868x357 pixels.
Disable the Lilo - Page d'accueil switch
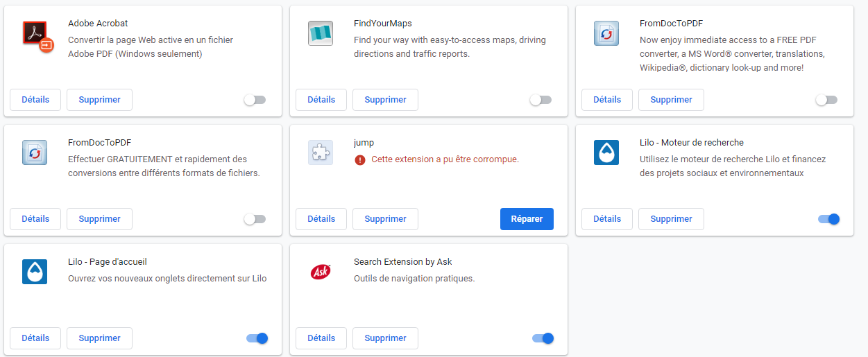coord(257,338)
